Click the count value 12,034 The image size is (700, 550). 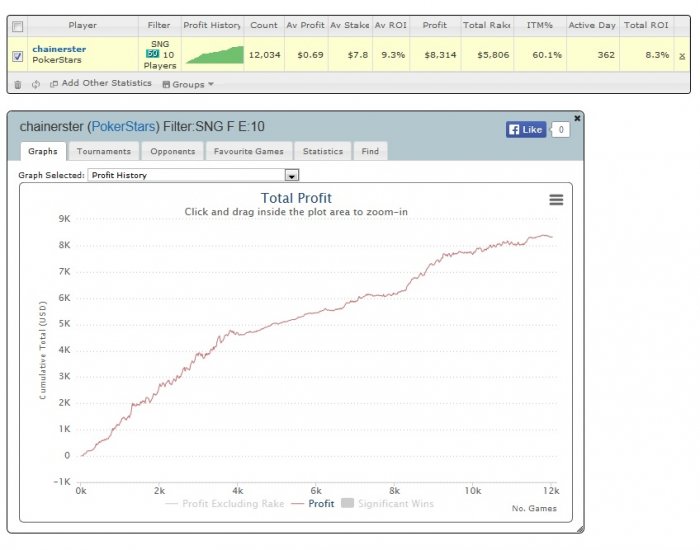click(264, 55)
